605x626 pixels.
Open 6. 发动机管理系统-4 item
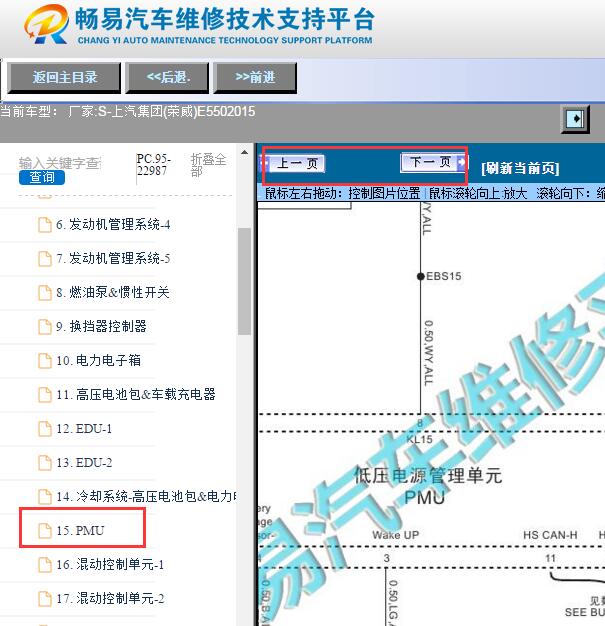(113, 224)
